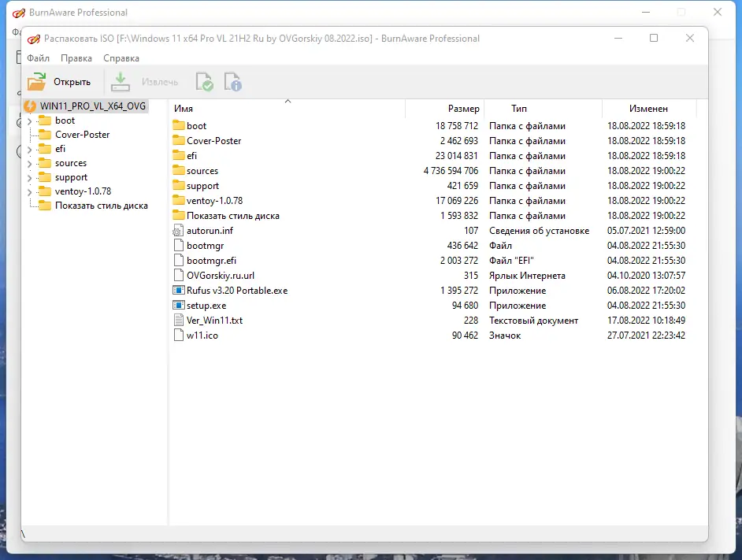Click boot folder icon in tree panel

[x=45, y=121]
